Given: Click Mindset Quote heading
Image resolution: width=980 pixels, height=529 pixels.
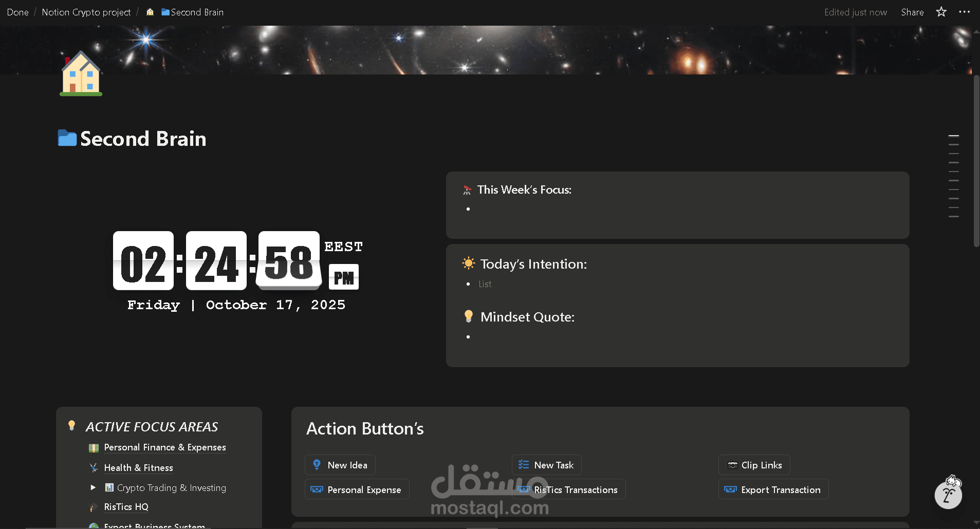Looking at the screenshot, I should pos(527,317).
